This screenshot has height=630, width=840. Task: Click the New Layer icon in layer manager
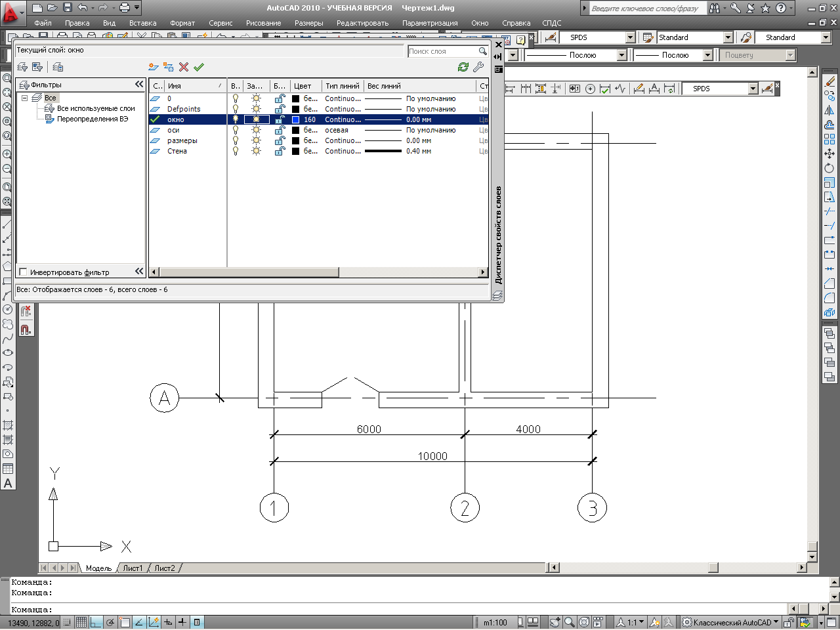point(153,67)
